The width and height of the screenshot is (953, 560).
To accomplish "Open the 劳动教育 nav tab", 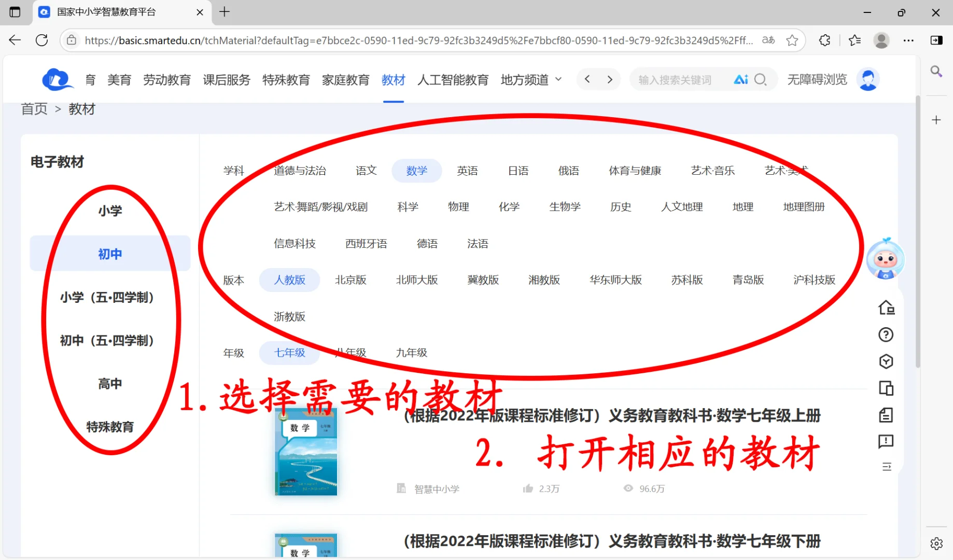I will point(166,80).
